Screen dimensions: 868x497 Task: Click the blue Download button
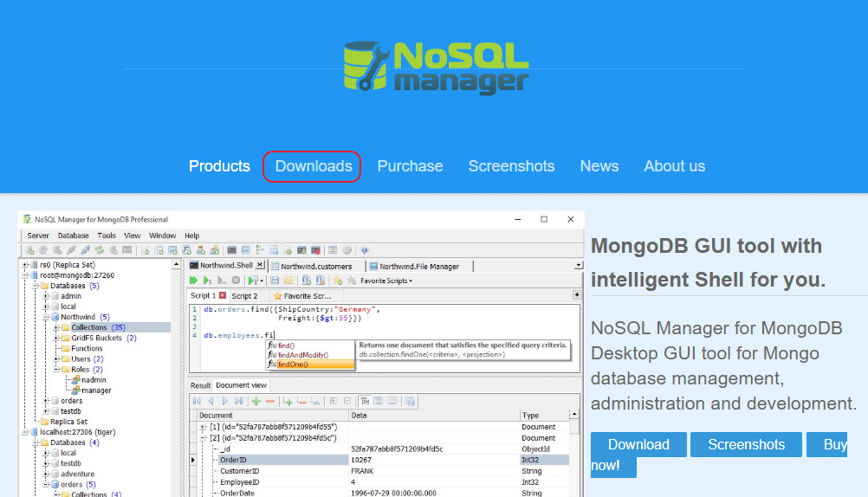pyautogui.click(x=638, y=444)
